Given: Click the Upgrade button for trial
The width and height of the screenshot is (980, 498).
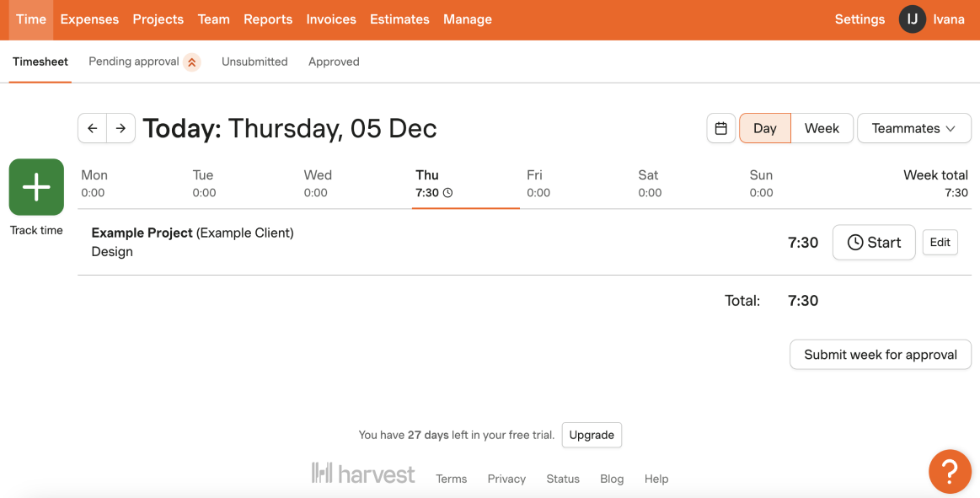Looking at the screenshot, I should (x=592, y=435).
